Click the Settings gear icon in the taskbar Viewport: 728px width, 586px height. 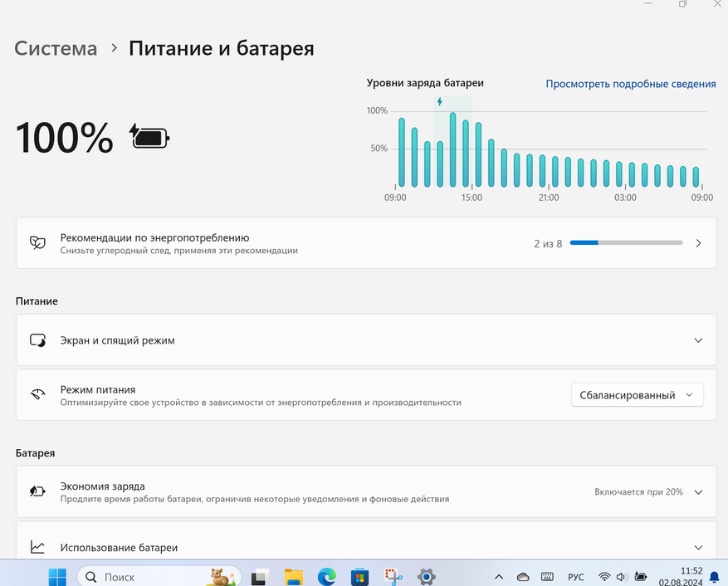click(x=426, y=576)
